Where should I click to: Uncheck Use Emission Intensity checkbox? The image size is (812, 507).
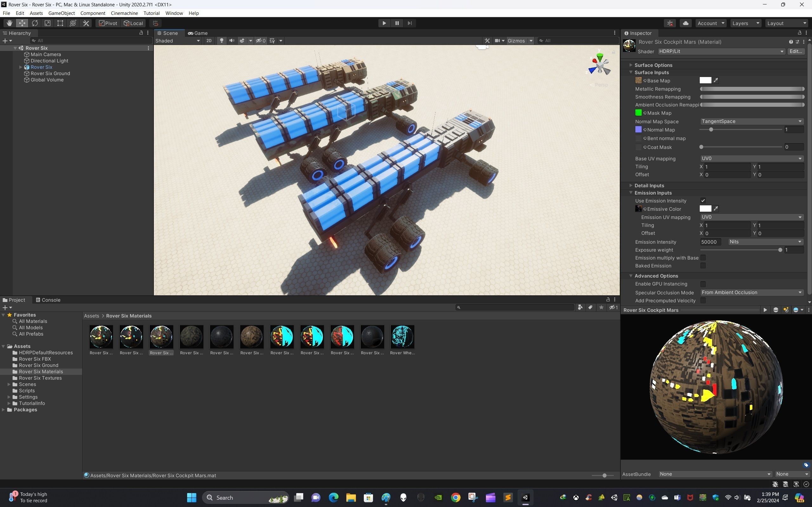703,201
